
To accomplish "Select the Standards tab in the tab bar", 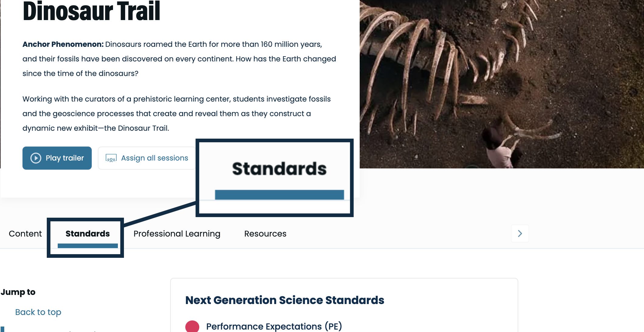I will [x=87, y=233].
